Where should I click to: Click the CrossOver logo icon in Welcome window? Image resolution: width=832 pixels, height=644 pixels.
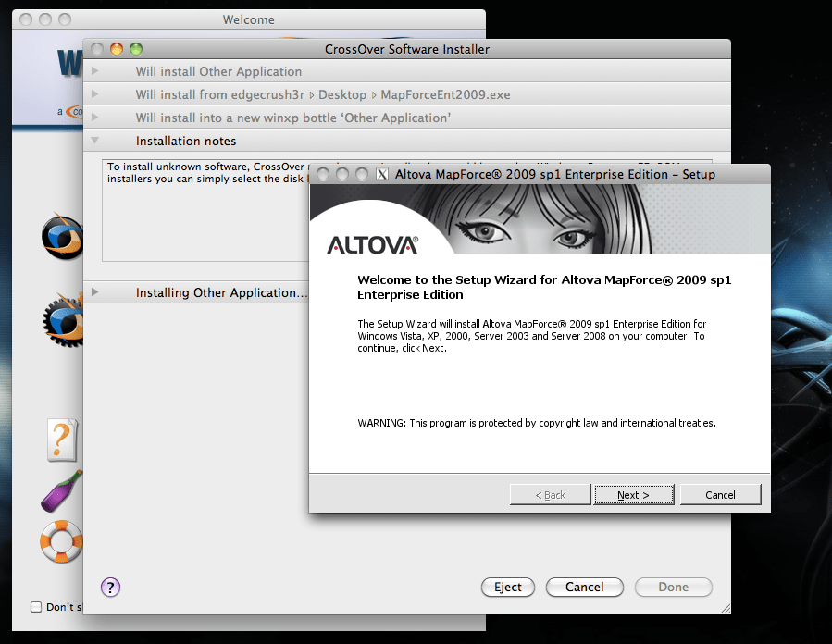[x=63, y=237]
